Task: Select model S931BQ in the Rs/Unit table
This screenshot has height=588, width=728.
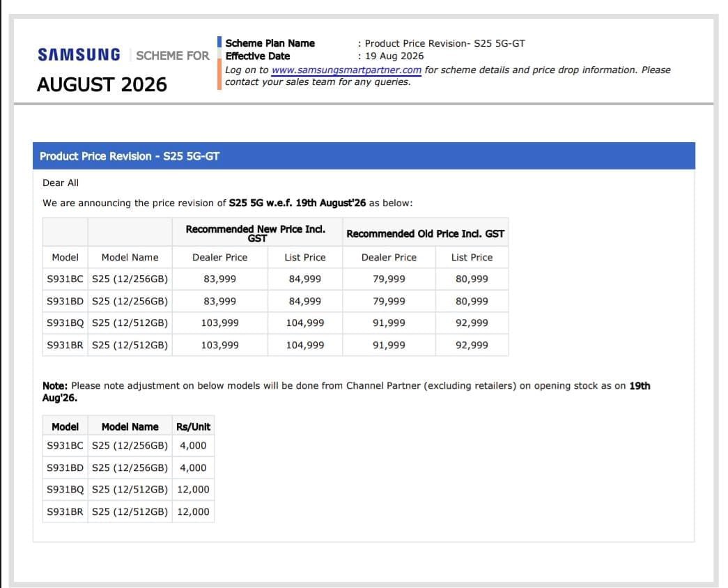Action: point(65,489)
